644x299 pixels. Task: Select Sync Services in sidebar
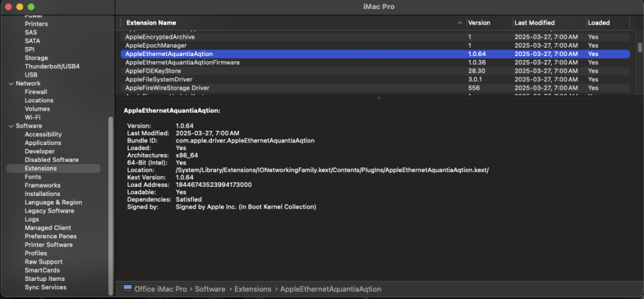[46, 287]
